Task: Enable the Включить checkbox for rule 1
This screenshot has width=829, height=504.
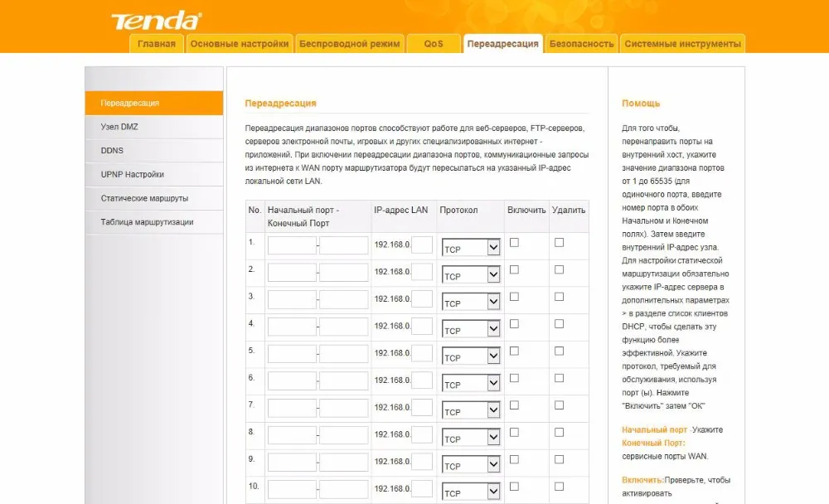Action: point(514,242)
